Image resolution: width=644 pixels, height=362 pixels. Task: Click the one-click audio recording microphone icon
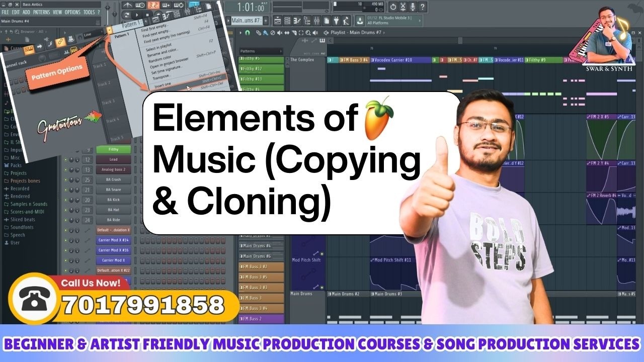point(413,7)
